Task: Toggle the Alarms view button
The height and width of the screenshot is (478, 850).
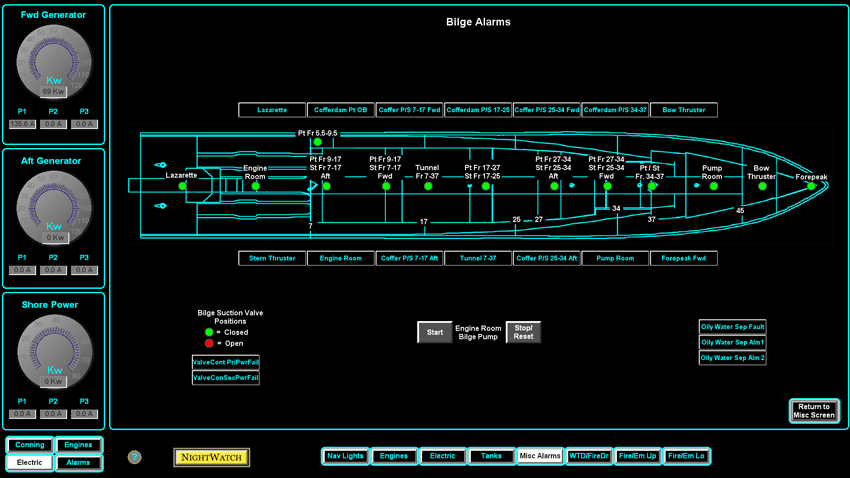Action: click(78, 462)
